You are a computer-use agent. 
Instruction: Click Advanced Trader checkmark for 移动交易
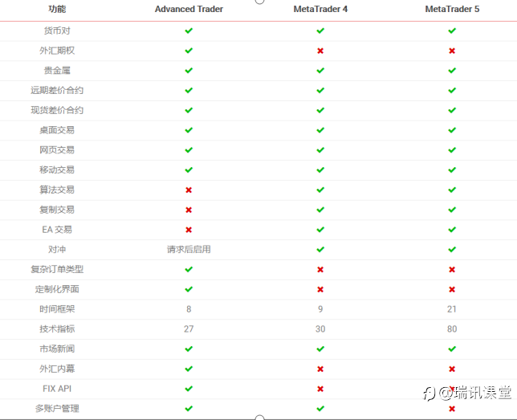click(x=189, y=170)
